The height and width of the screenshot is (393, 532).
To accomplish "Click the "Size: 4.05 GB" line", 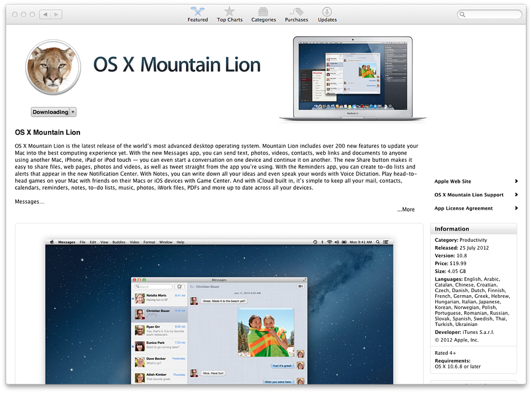I will click(x=450, y=271).
